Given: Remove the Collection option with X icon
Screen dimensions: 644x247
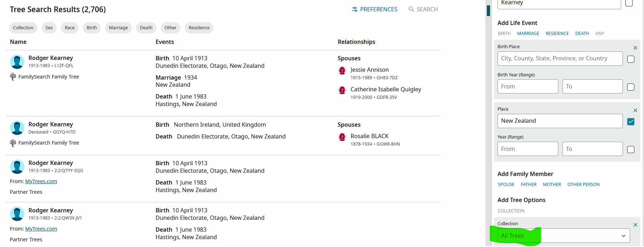Looking at the screenshot, I should pyautogui.click(x=635, y=225).
